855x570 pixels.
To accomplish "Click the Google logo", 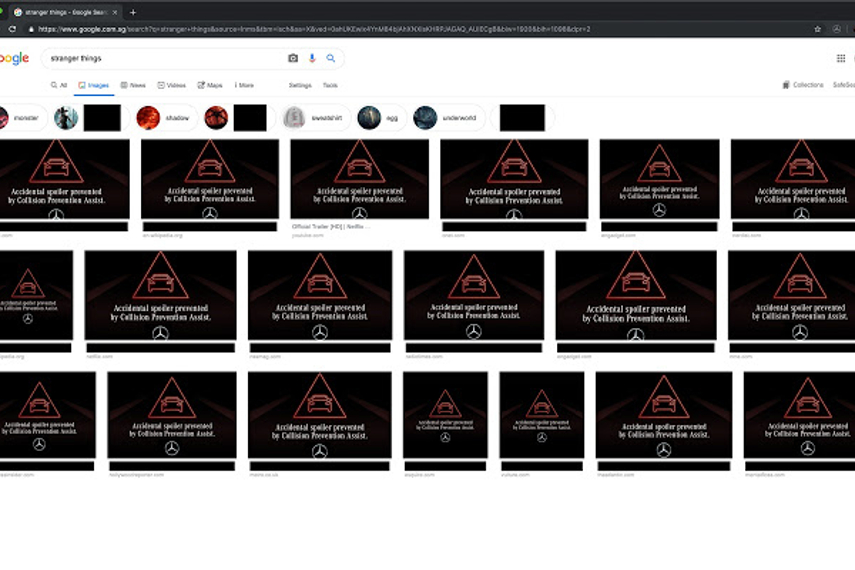I will [x=14, y=59].
